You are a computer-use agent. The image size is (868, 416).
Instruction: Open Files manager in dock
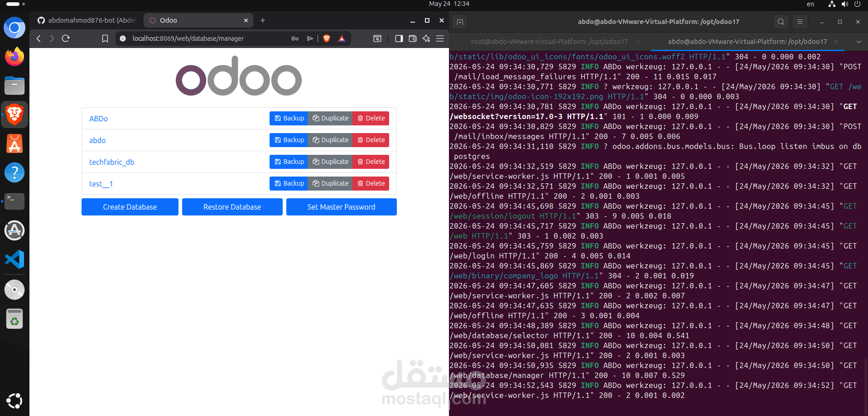coord(14,86)
